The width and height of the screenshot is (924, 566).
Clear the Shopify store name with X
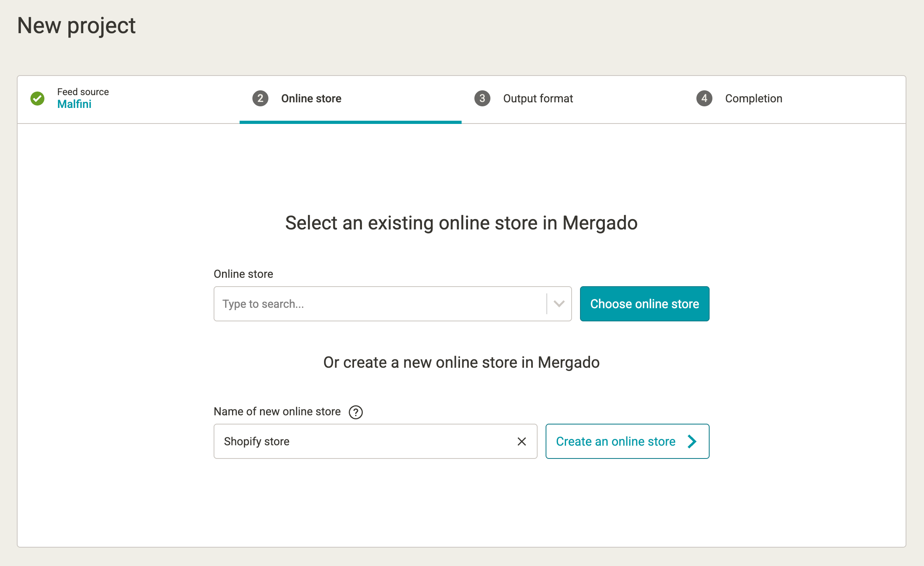click(522, 441)
